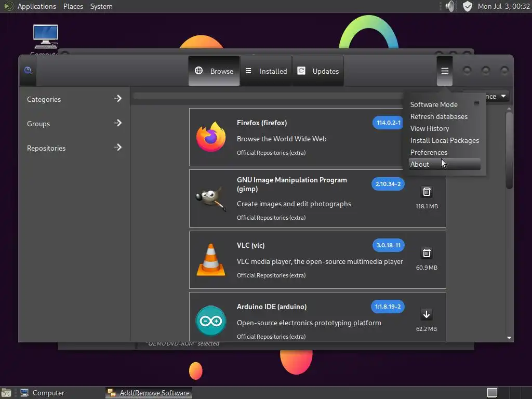This screenshot has height=399, width=532.
Task: Install Arduino IDE via download arrow
Action: click(x=427, y=314)
